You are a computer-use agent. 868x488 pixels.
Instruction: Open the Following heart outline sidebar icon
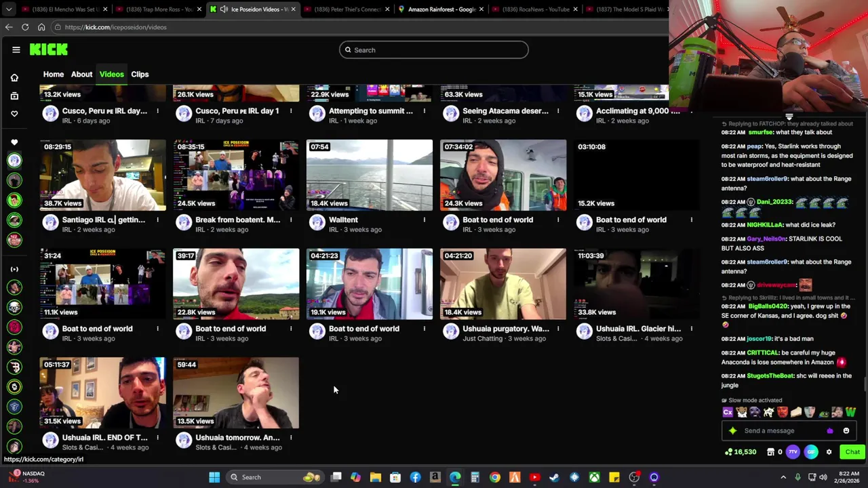coord(14,114)
